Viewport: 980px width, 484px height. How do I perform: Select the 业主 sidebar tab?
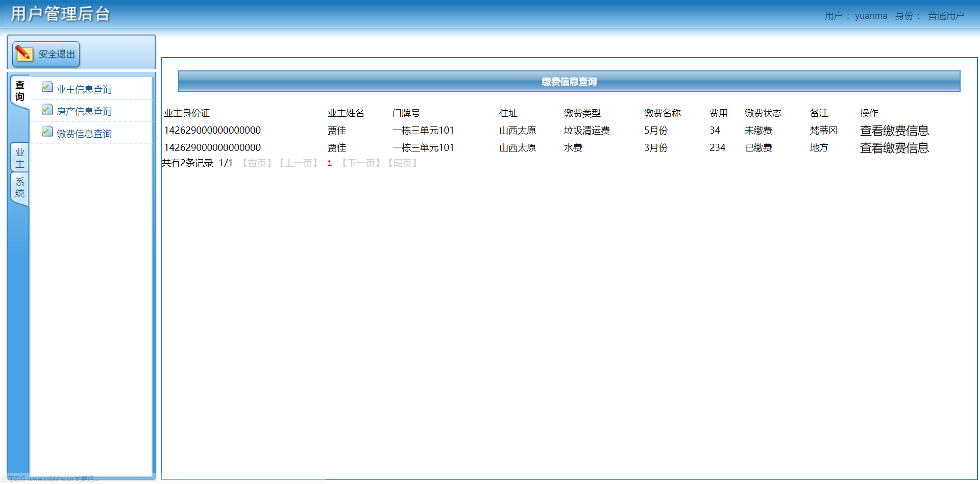click(x=19, y=157)
